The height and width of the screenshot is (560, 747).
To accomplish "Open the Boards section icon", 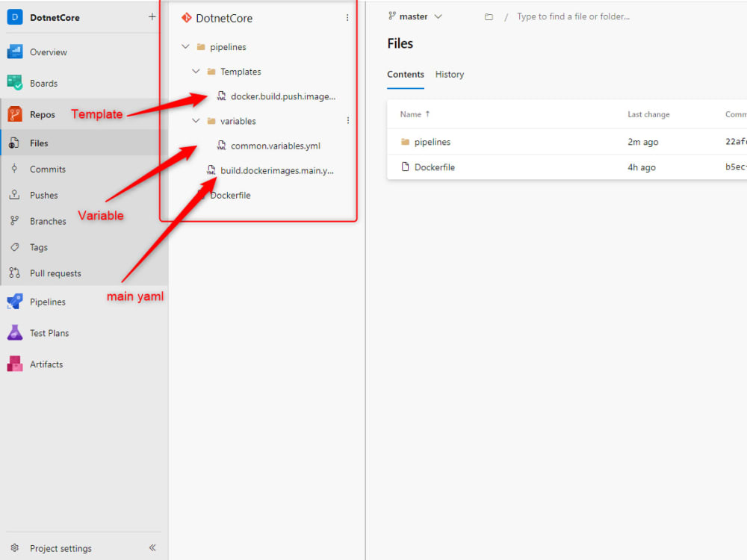I will click(x=16, y=83).
